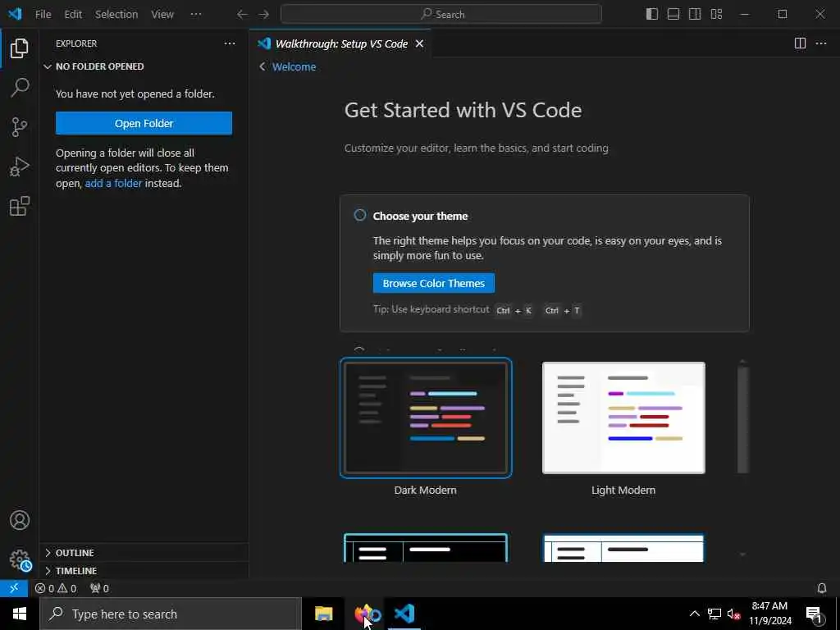Go forward with the right arrow
This screenshot has height=630, width=840.
263,15
